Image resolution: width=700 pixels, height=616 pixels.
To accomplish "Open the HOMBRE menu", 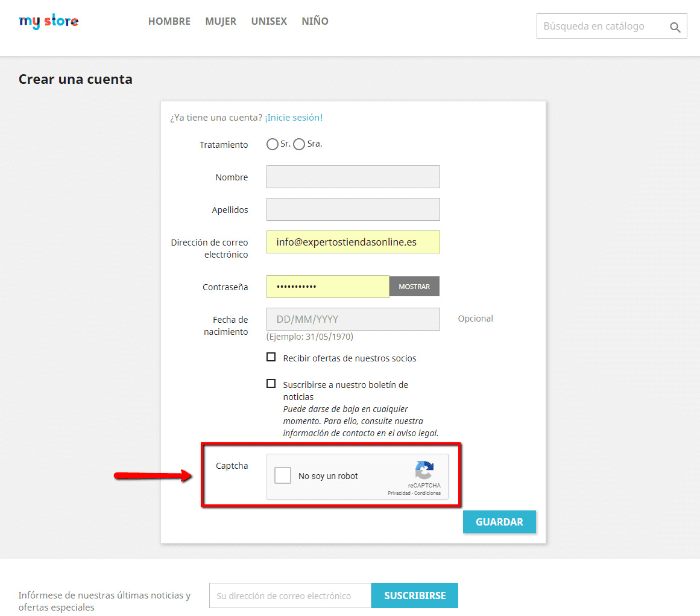I will [169, 21].
